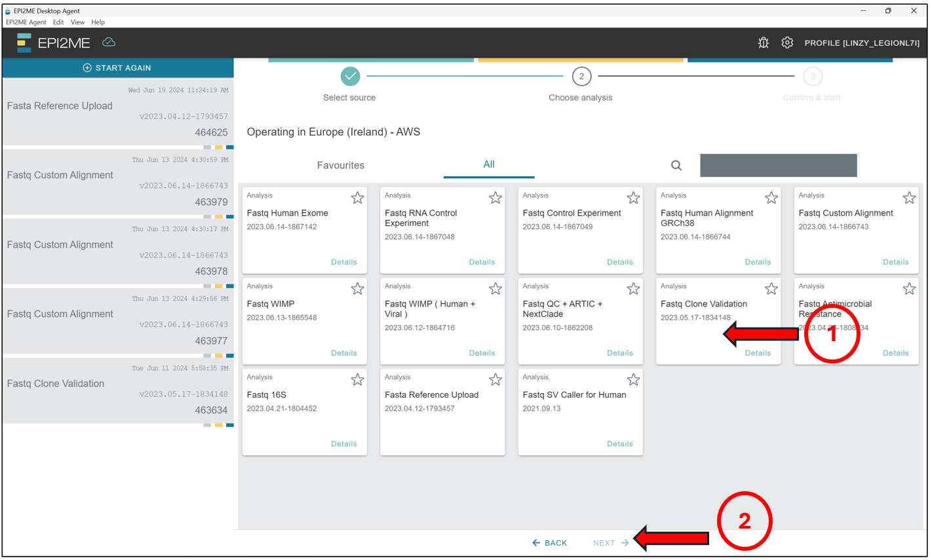Screen dimensions: 932x560
Task: Open Details for Fastq Human Alignment GRCh38
Action: [x=758, y=262]
